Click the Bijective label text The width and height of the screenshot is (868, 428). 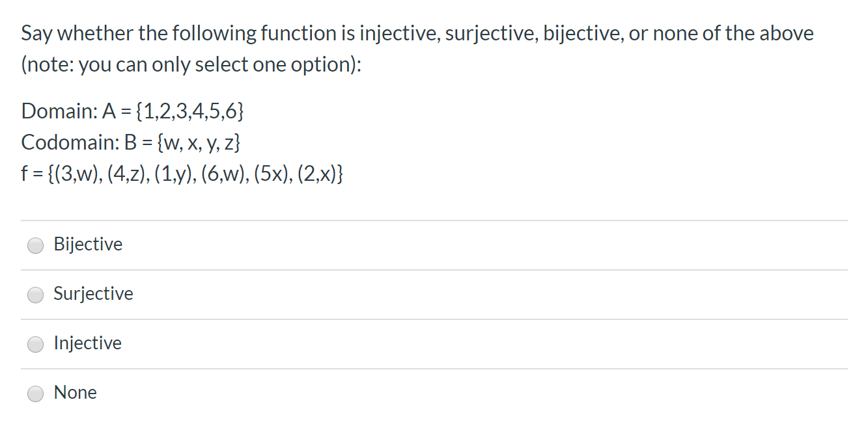(88, 245)
